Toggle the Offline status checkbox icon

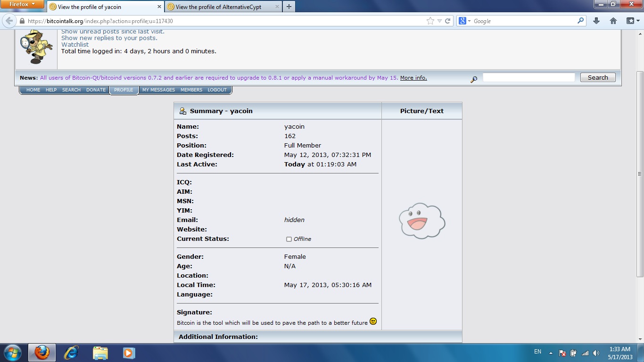coord(289,239)
